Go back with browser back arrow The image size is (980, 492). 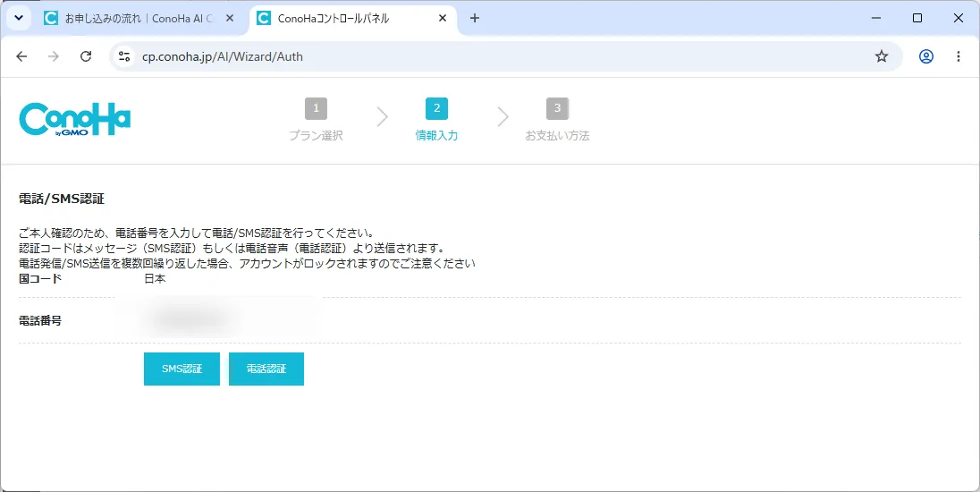[21, 56]
